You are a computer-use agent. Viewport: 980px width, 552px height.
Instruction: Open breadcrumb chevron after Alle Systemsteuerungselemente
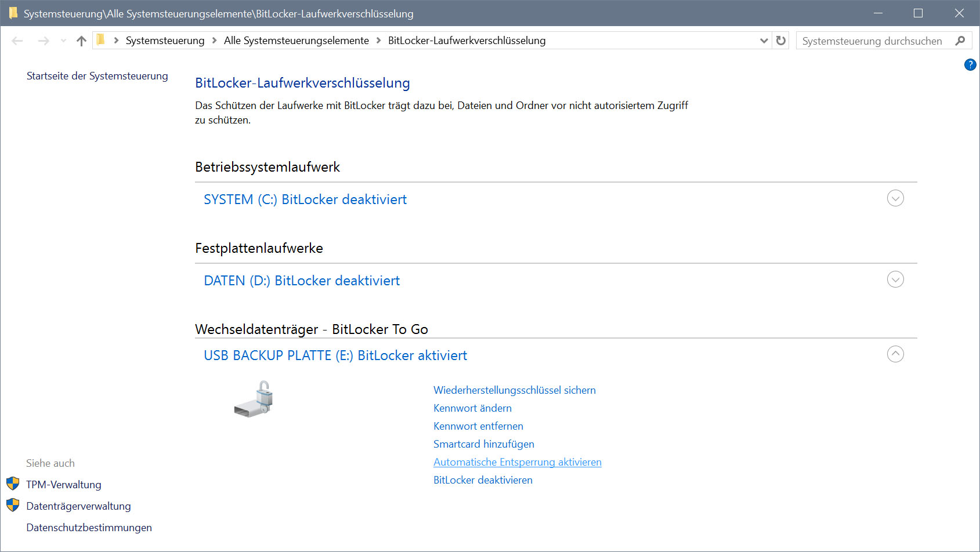point(378,41)
